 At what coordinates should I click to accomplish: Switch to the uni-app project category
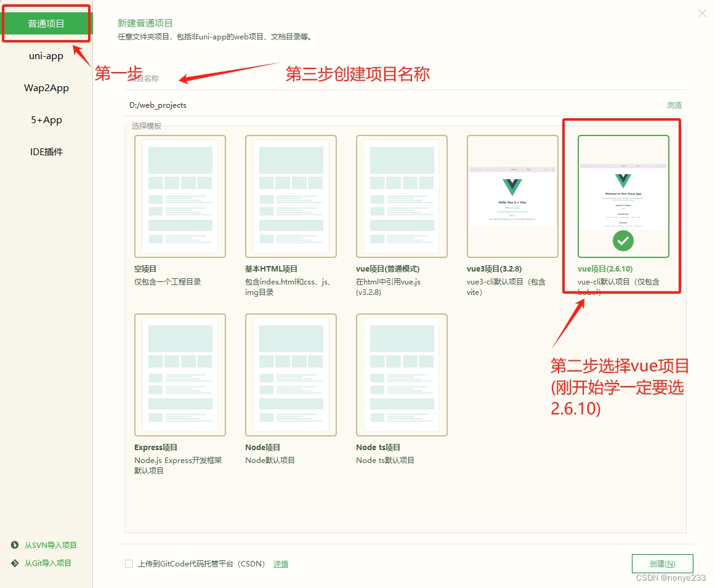46,55
